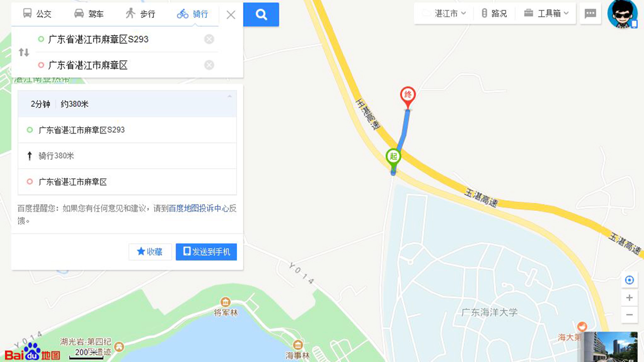Open the user avatar profile
Image resolution: width=644 pixels, height=362 pixels.
(623, 14)
